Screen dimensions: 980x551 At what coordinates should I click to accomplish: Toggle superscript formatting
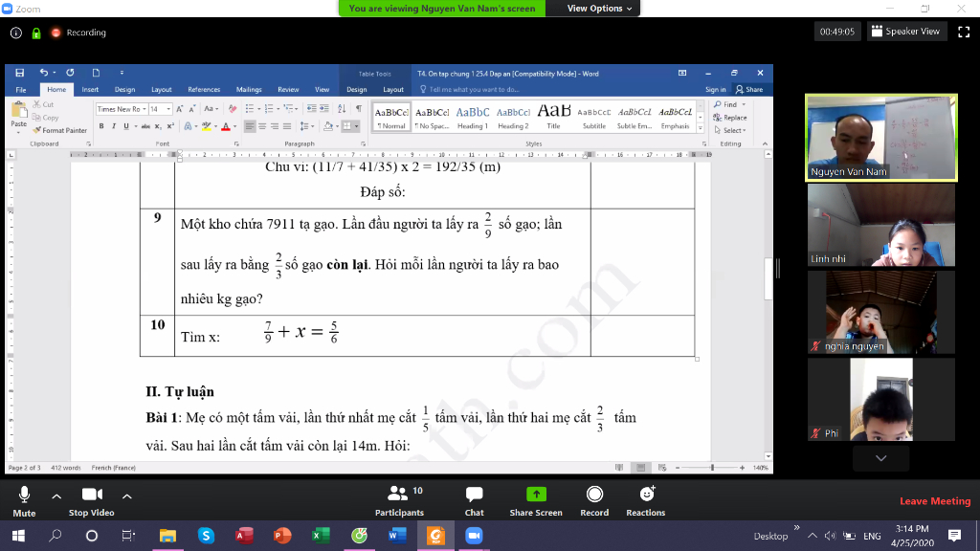(x=170, y=126)
